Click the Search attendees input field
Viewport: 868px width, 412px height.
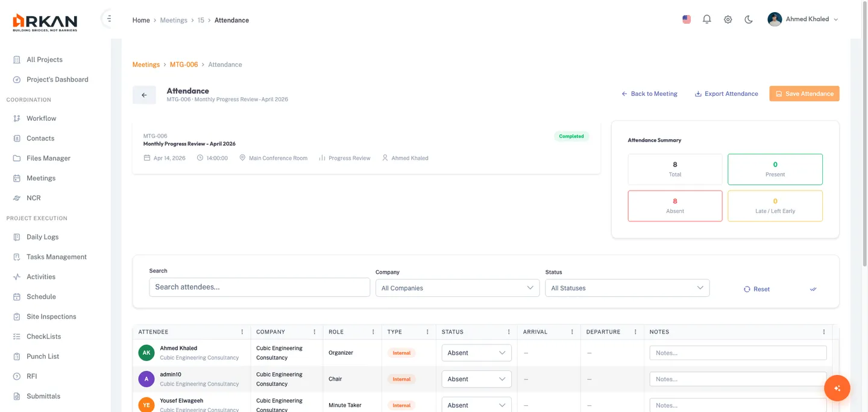[259, 287]
